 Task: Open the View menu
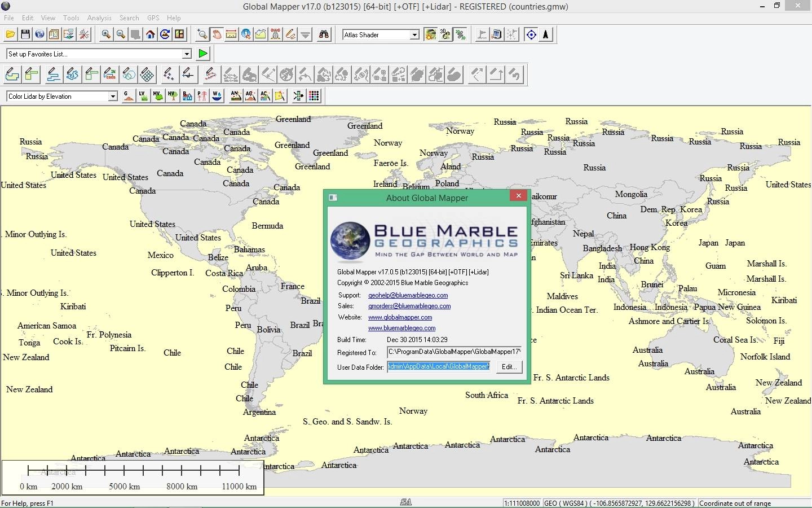[48, 18]
